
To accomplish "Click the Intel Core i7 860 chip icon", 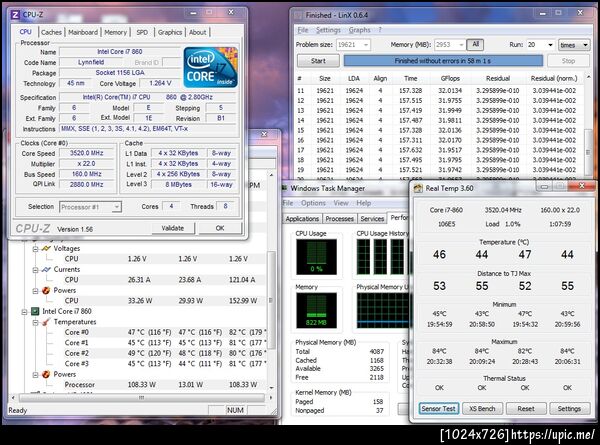I will (x=35, y=311).
